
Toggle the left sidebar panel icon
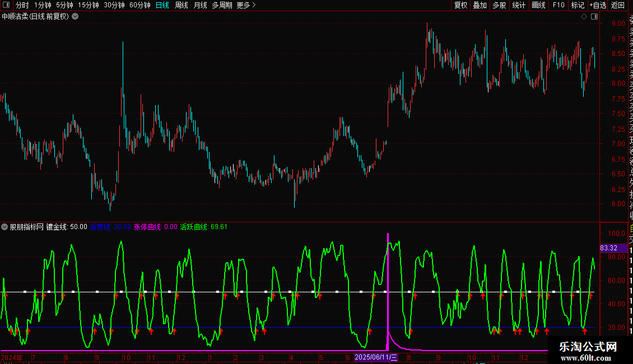(5, 5)
